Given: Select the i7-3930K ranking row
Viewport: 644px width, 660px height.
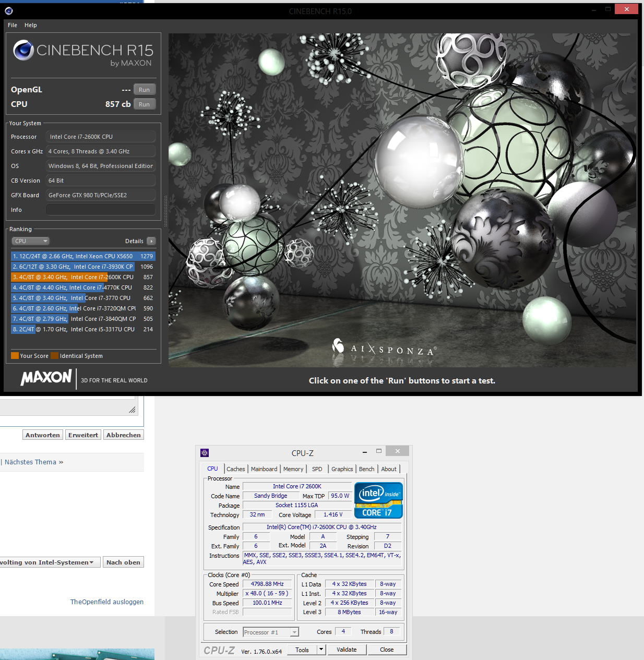Looking at the screenshot, I should point(83,267).
